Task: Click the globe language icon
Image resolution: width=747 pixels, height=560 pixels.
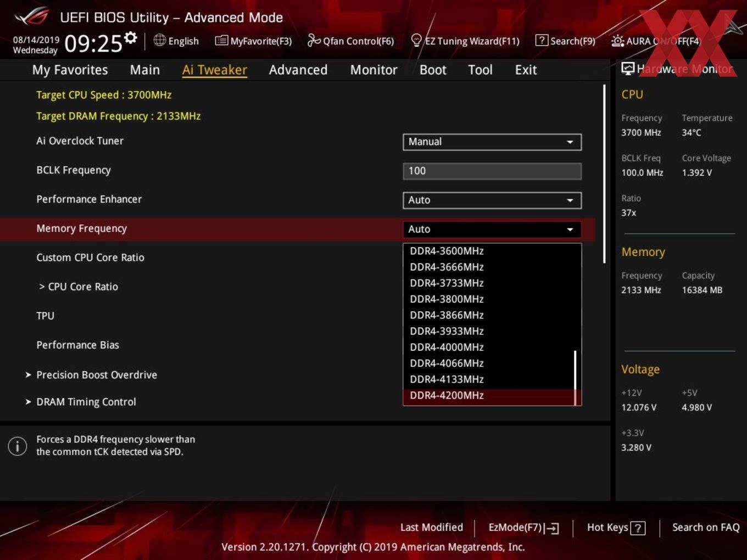Action: pos(159,40)
